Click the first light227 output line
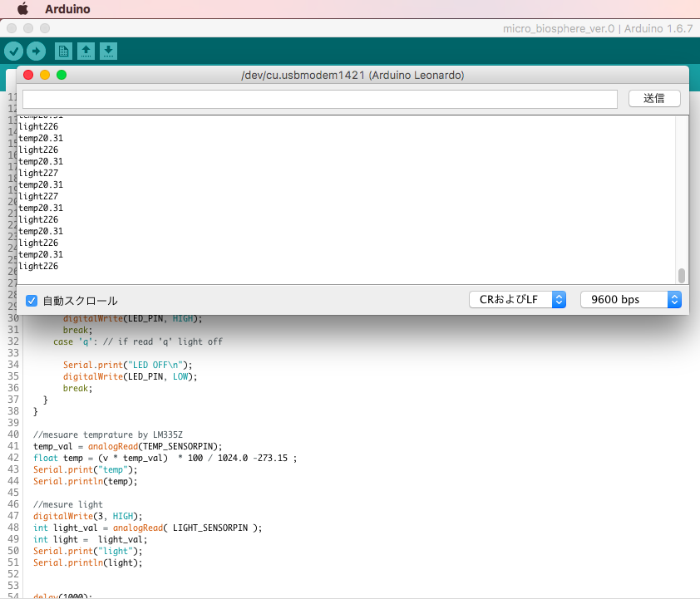This screenshot has width=700, height=599. click(x=38, y=173)
